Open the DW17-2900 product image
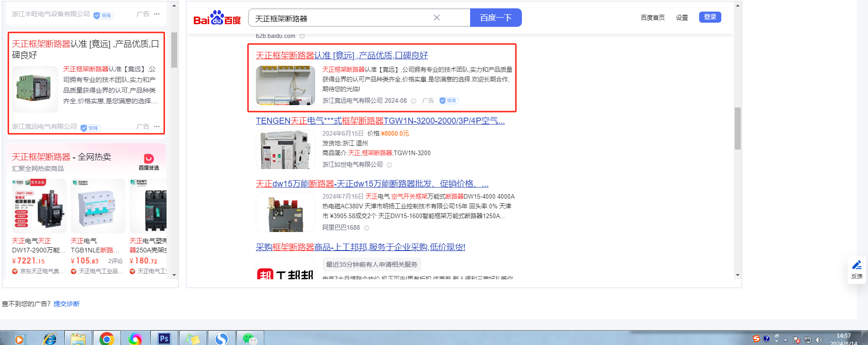868x345 pixels. (39, 206)
